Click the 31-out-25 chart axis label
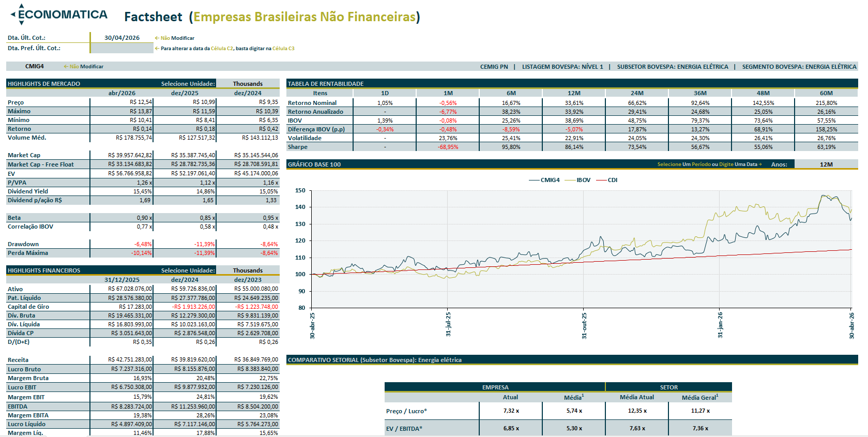The height and width of the screenshot is (437, 868). point(584,326)
